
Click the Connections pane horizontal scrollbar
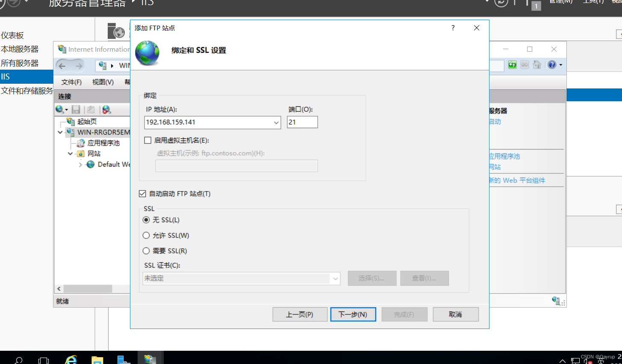pyautogui.click(x=88, y=289)
